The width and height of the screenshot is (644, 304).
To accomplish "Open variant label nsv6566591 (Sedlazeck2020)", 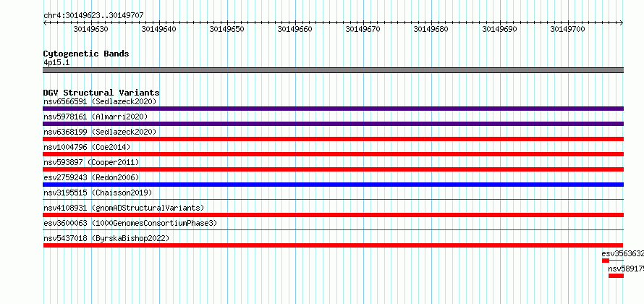I will coord(100,101).
